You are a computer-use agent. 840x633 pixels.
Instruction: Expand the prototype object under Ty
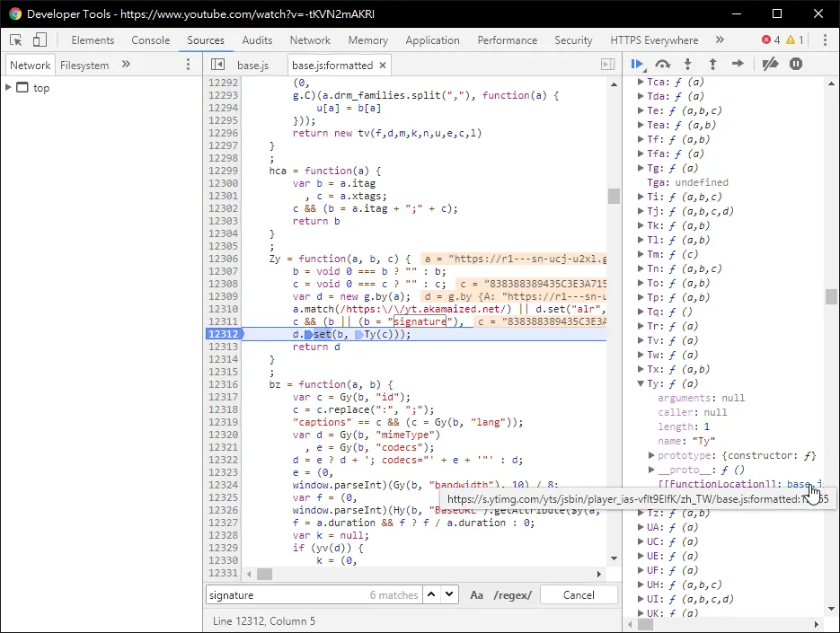pyautogui.click(x=651, y=455)
